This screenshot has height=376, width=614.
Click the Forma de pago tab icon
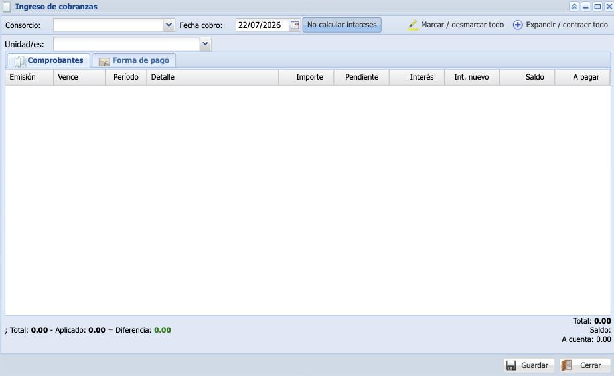coord(104,61)
